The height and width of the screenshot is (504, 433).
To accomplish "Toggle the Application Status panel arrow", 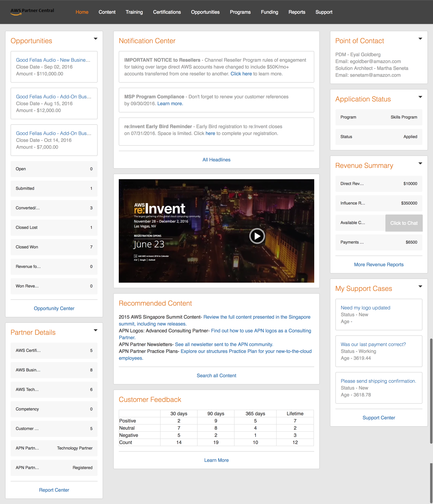I will pyautogui.click(x=420, y=97).
